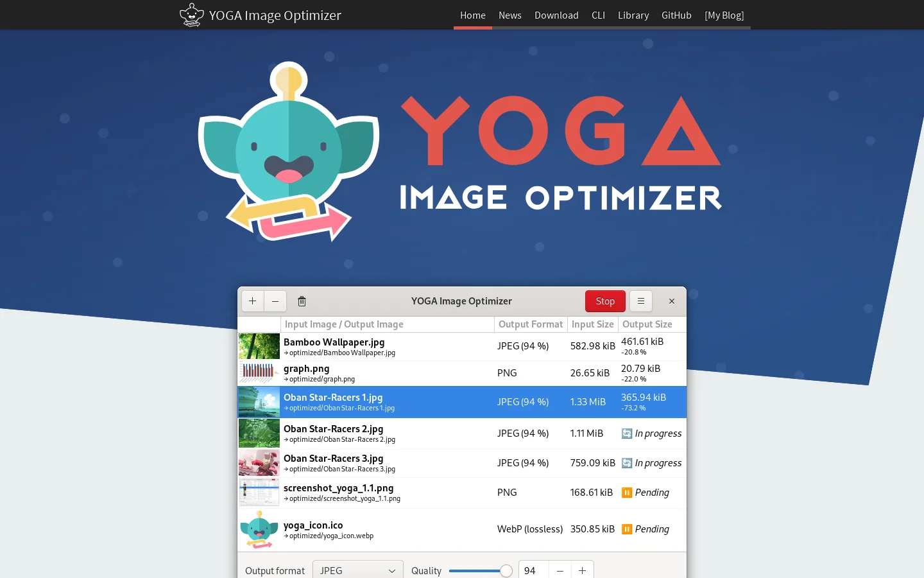Increase quality with the plus stepper
This screenshot has height=578, width=924.
point(583,570)
